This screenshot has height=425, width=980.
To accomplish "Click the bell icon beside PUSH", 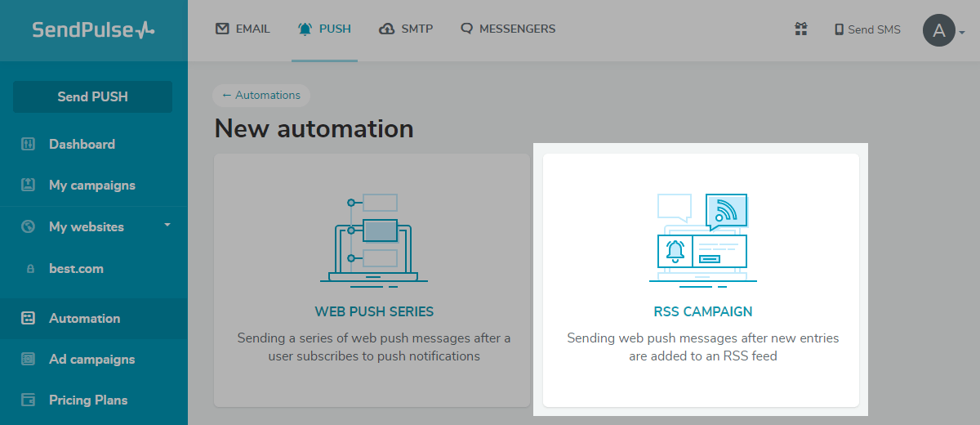I will (305, 29).
